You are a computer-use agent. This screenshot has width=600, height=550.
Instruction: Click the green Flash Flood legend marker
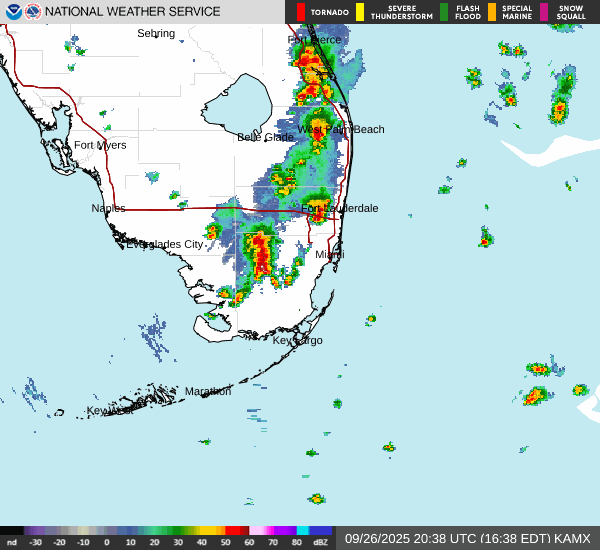point(444,12)
